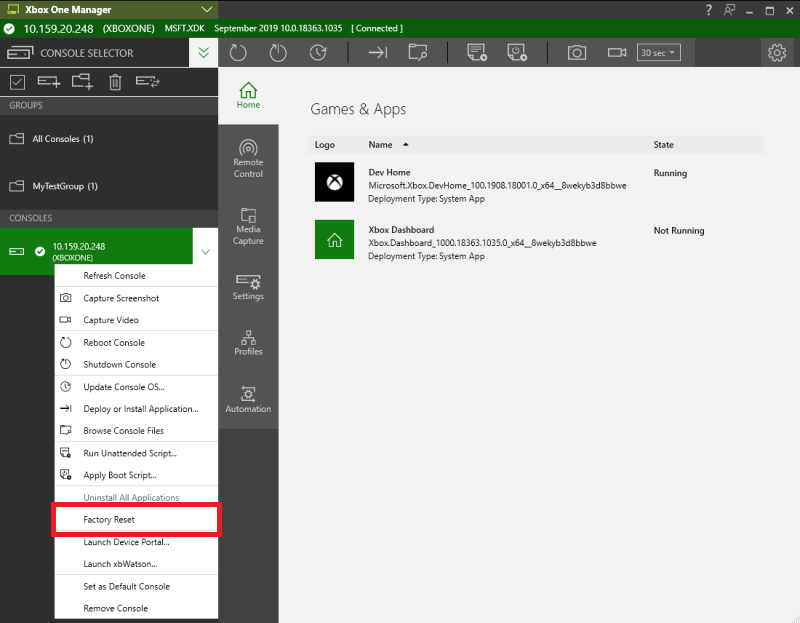Click the Add group icon
800x623 pixels.
tap(82, 82)
